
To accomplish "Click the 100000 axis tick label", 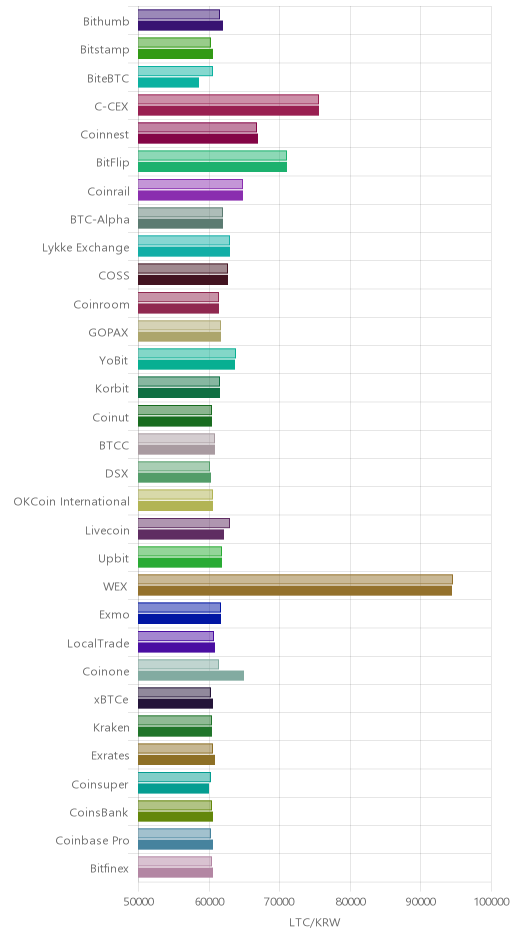I will [x=491, y=902].
